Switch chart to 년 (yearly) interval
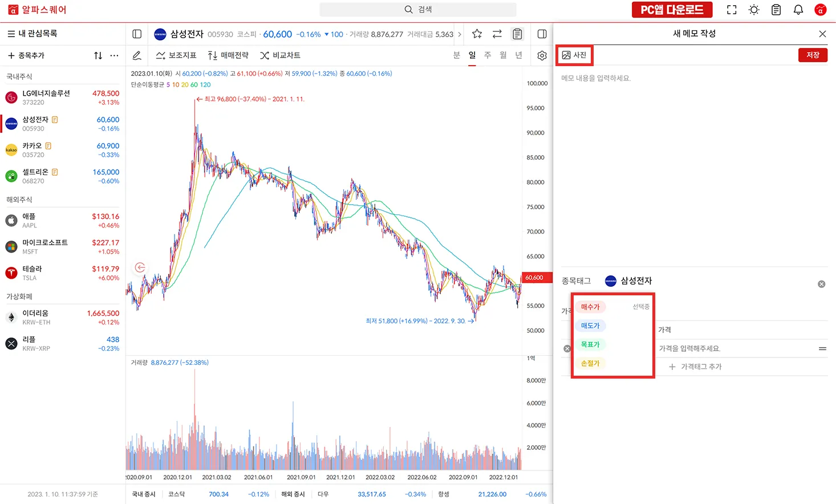 pyautogui.click(x=518, y=55)
